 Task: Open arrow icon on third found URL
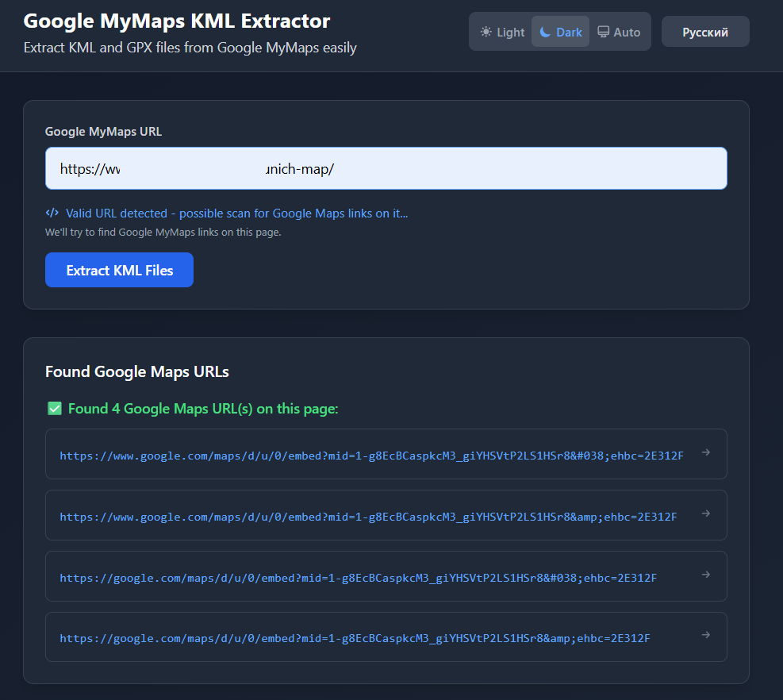705,575
